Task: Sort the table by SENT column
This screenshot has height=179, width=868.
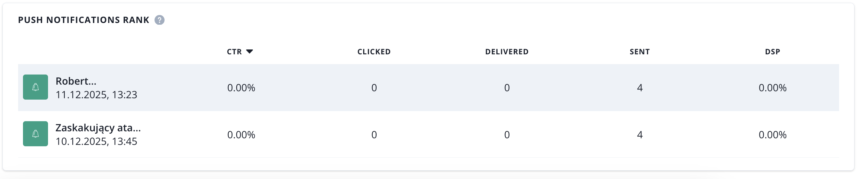Action: click(x=639, y=52)
